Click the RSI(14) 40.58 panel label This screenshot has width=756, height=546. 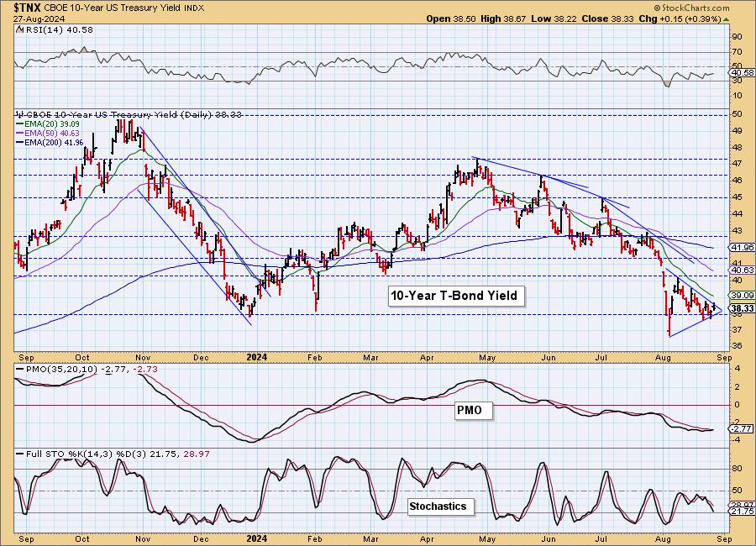coord(58,29)
